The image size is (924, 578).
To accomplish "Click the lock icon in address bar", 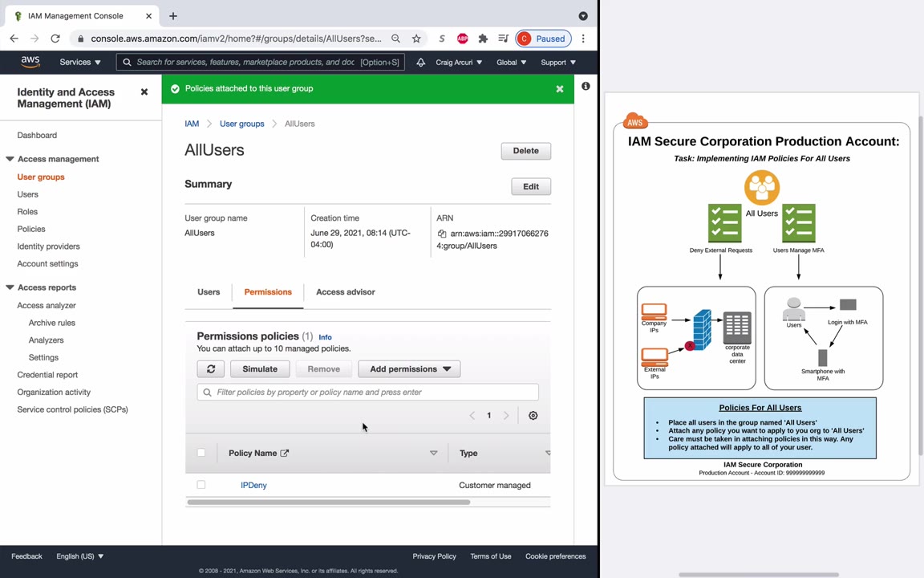I will tap(81, 39).
